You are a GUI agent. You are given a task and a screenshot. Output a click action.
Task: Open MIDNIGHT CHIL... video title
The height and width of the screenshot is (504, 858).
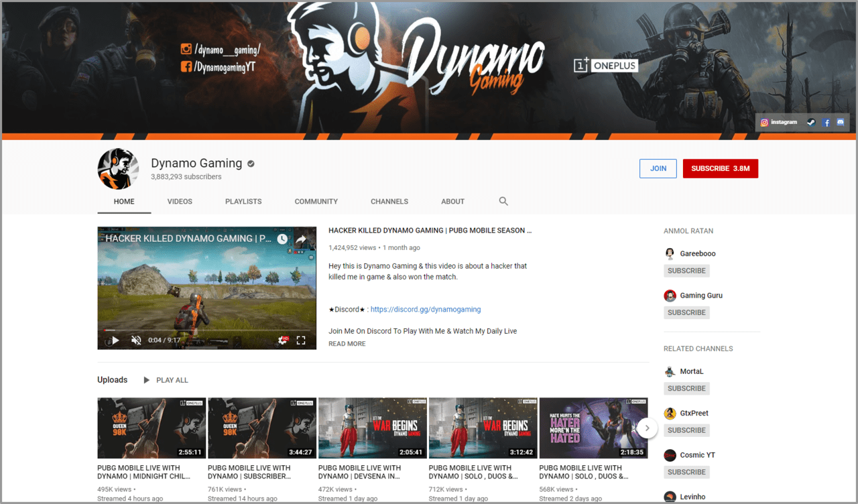pos(143,472)
